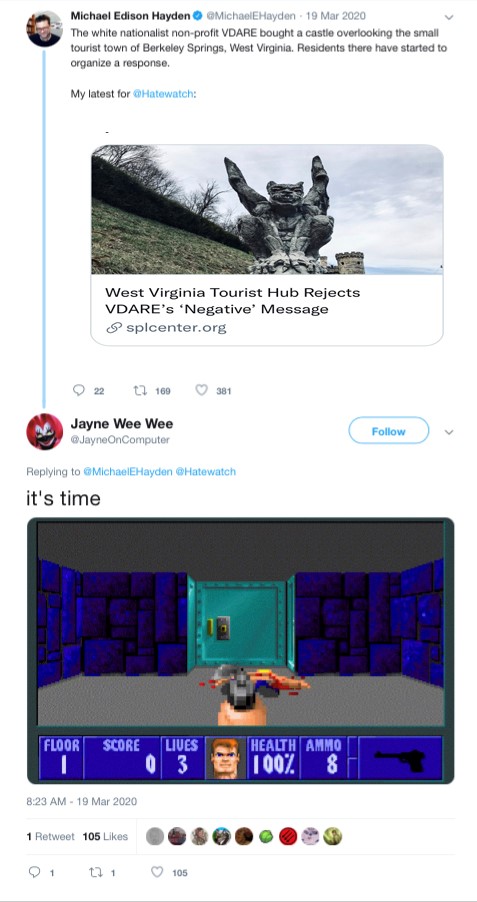Viewport: 477px width, 902px height.
Task: Click @MichaelEHayden in Replying to line
Action: point(127,471)
